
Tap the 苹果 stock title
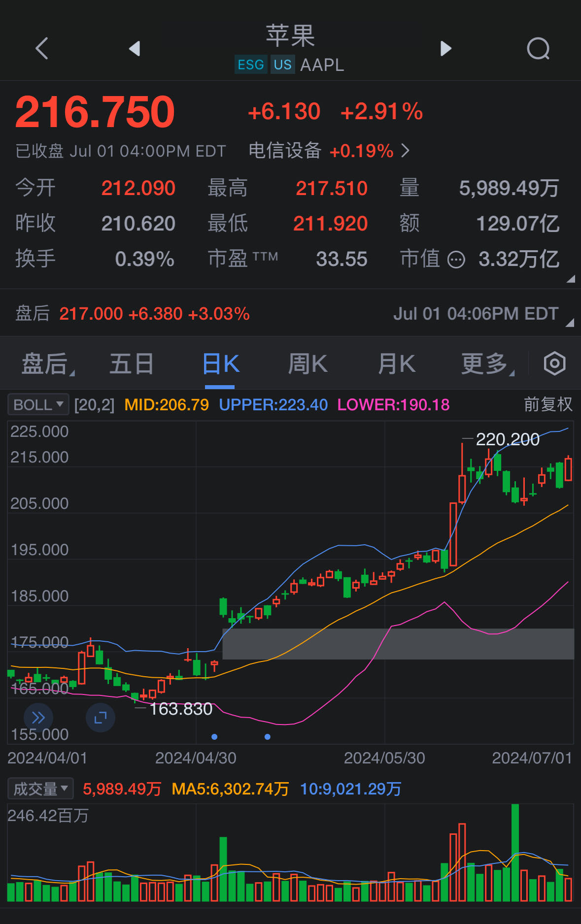pyautogui.click(x=290, y=36)
